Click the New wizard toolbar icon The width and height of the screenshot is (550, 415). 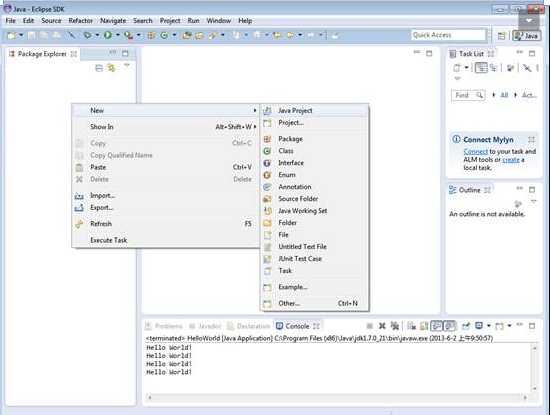coord(12,35)
